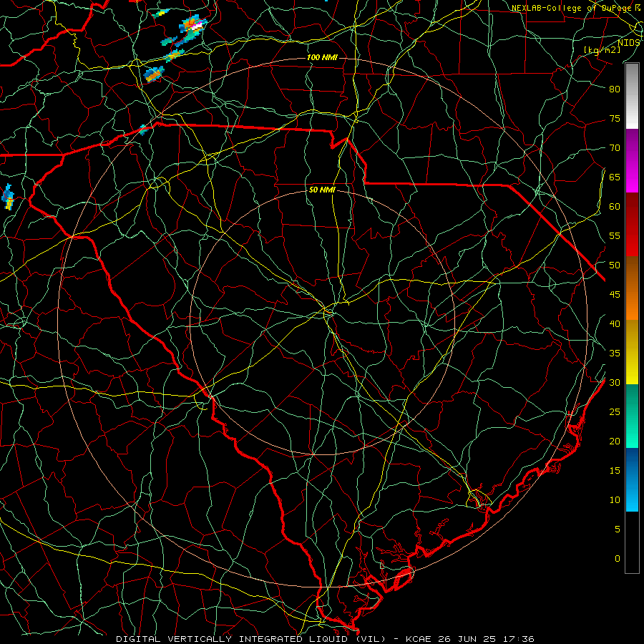Click the "100 NMI" range ring label

(x=322, y=57)
